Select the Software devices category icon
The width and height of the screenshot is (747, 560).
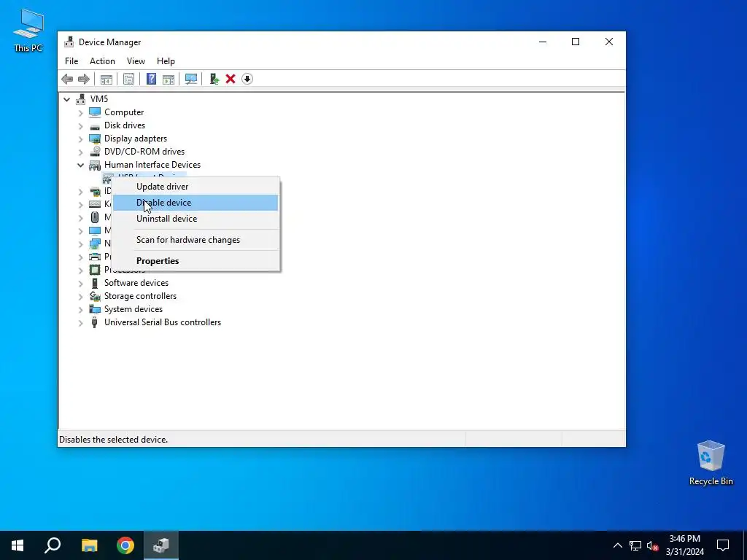click(x=95, y=283)
